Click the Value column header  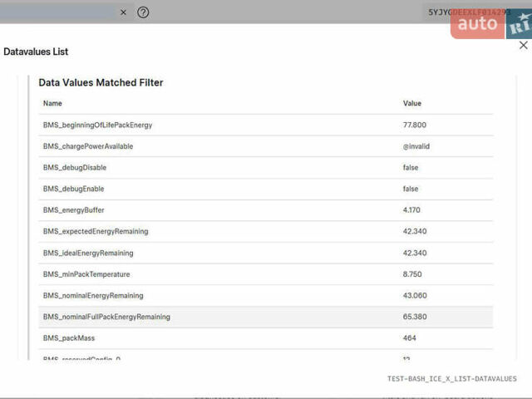pos(411,103)
